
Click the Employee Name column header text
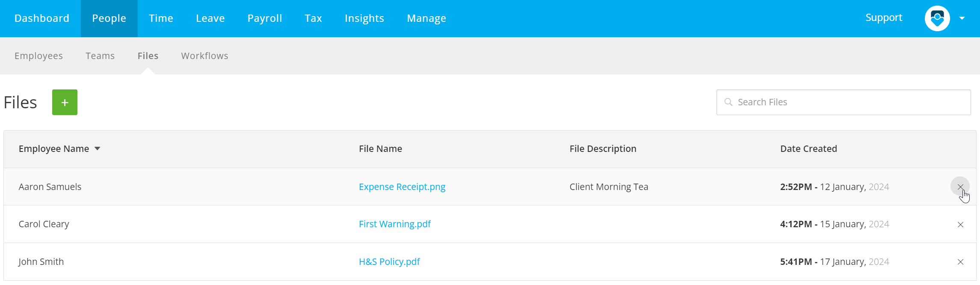tap(54, 148)
